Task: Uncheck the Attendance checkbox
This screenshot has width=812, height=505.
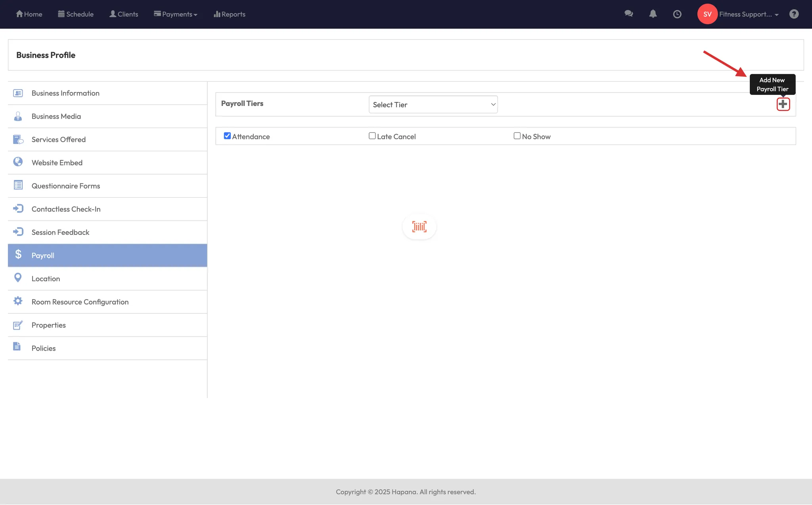Action: coord(227,136)
